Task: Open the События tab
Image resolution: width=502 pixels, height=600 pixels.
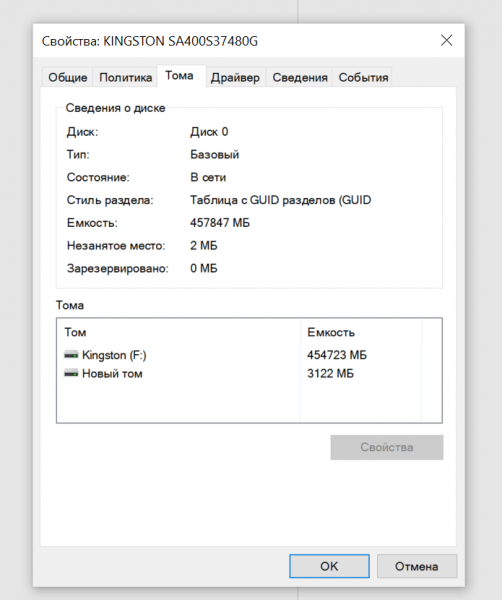Action: click(x=363, y=77)
